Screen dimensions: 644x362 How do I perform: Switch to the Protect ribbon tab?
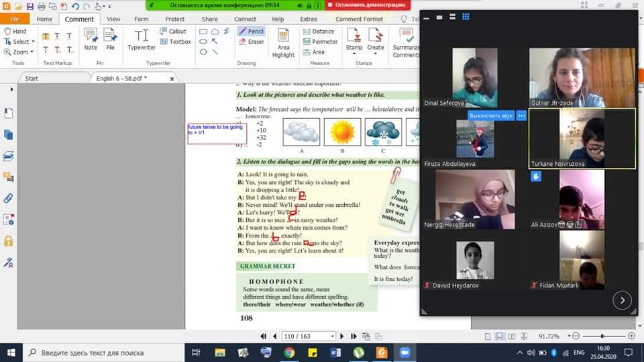(174, 19)
